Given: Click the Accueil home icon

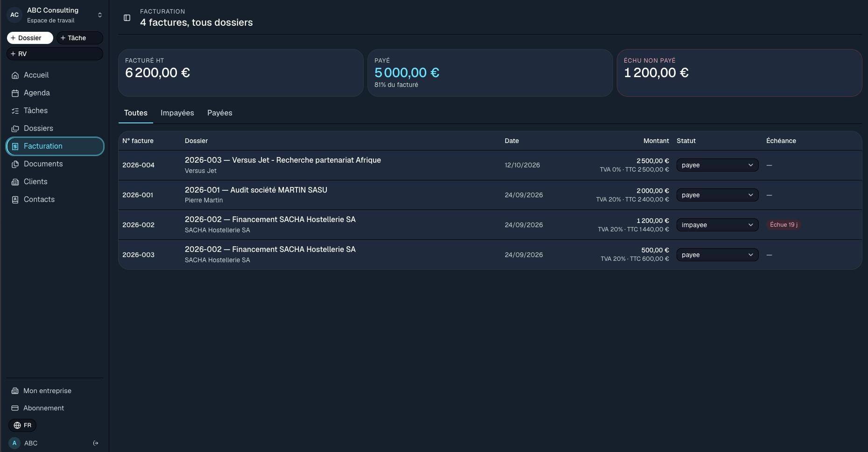Looking at the screenshot, I should coord(15,75).
